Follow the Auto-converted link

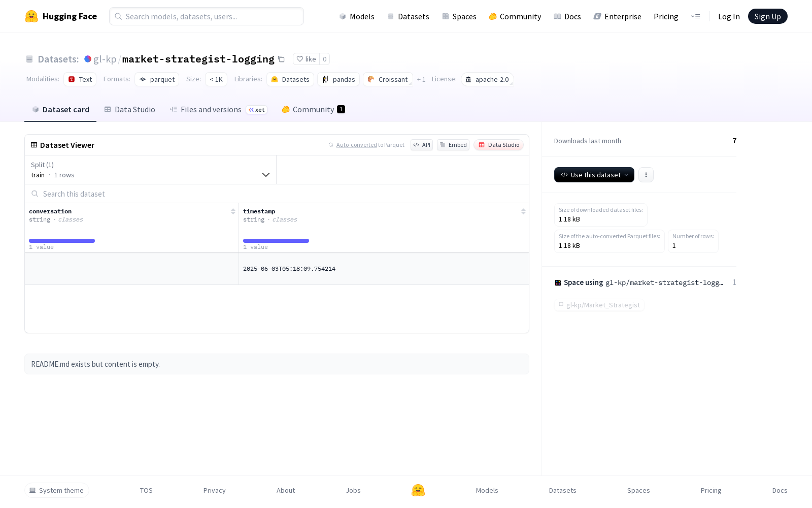coord(356,145)
